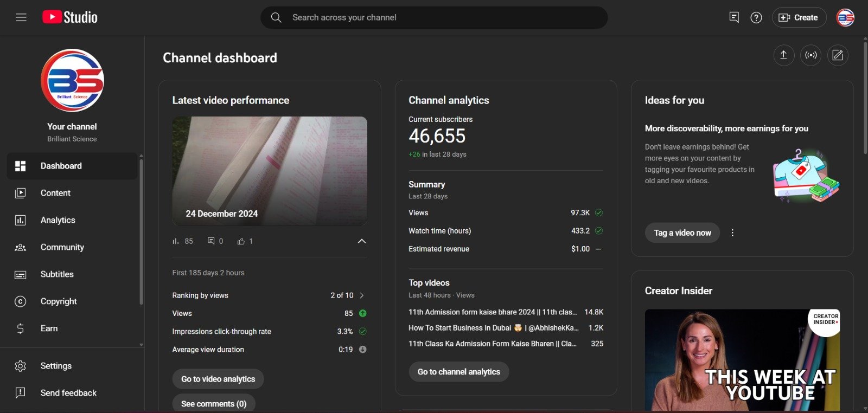Open Copyright in the sidebar

click(72, 301)
